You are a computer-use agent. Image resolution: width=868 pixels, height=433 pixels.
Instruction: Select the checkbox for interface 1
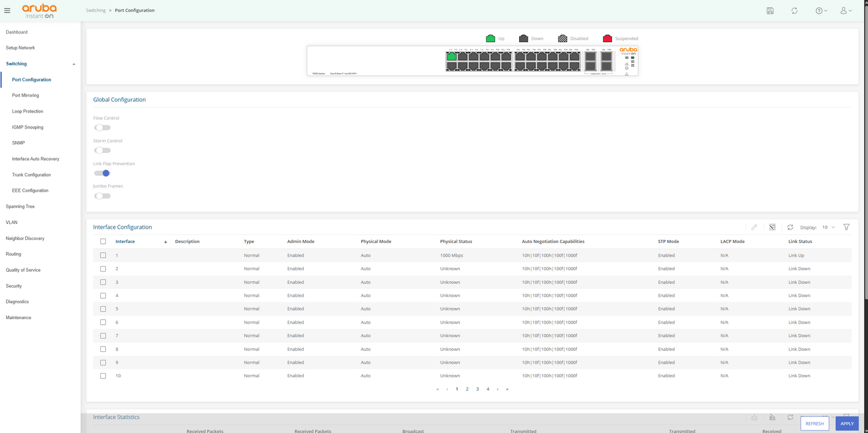point(103,255)
